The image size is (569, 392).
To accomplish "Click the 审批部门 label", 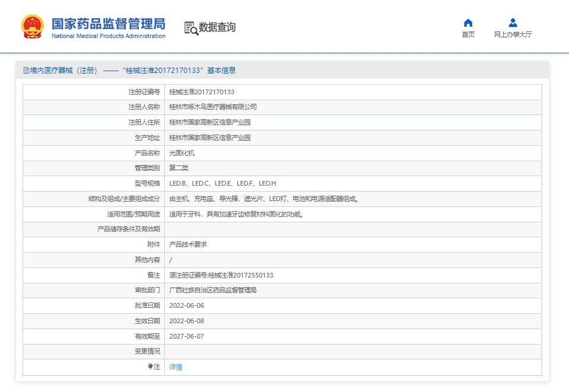I will pos(147,290).
